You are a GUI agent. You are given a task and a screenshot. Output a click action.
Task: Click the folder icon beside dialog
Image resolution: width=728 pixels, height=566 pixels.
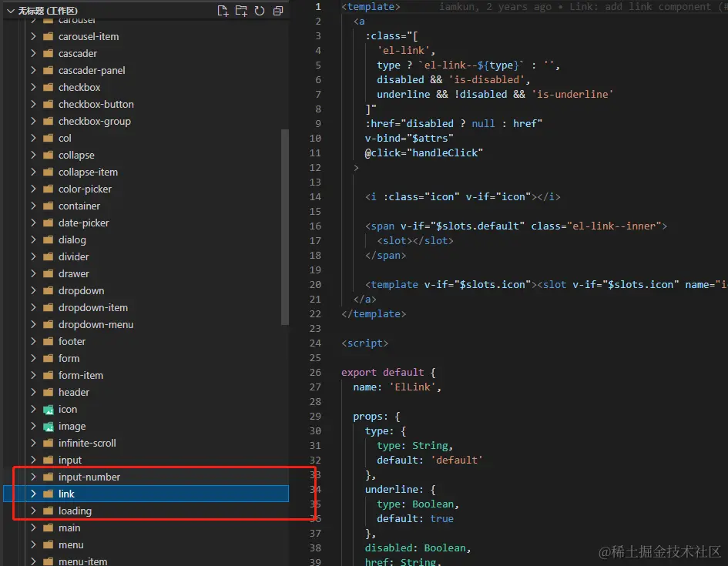tap(49, 239)
